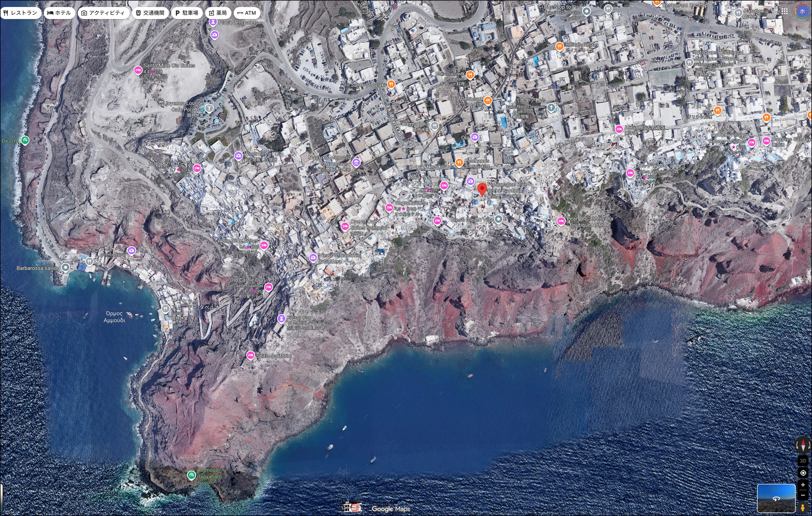Open the Google account avatar

point(802,11)
